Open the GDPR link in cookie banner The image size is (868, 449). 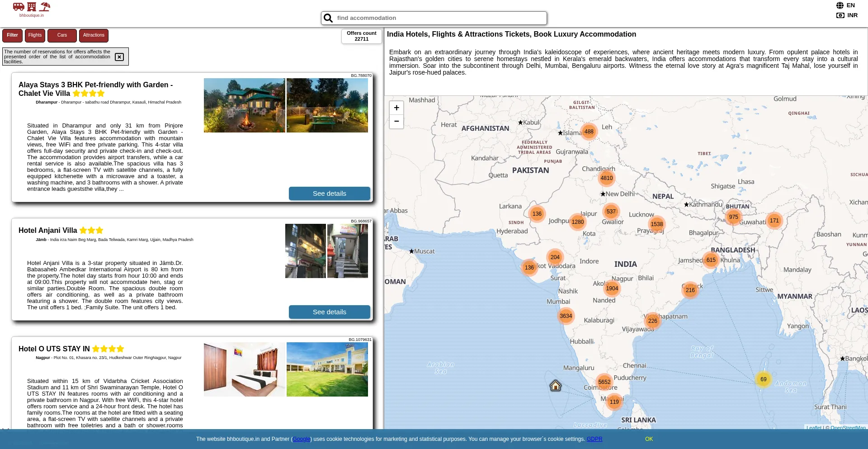tap(594, 439)
